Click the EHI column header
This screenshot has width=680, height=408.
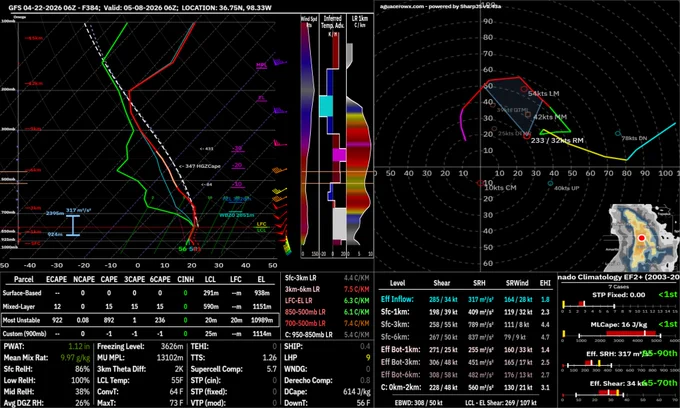click(545, 283)
